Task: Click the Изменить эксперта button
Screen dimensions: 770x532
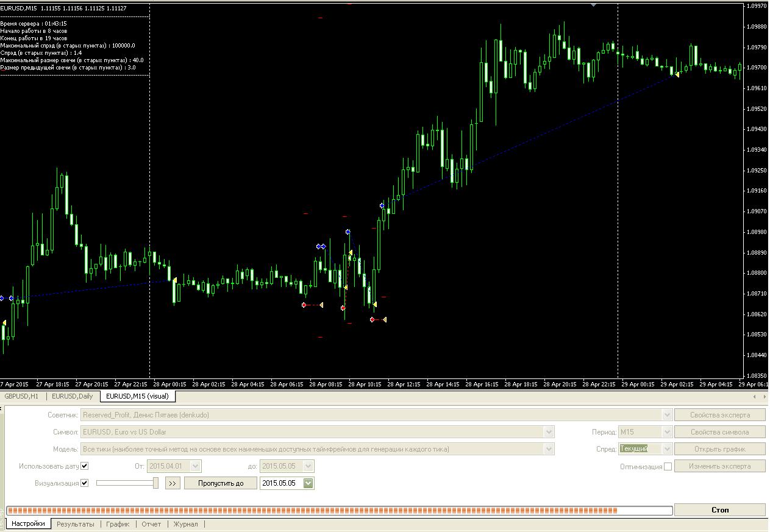Action: (x=719, y=466)
